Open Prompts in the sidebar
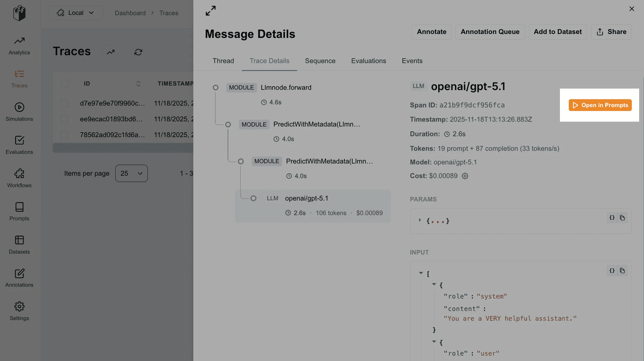The width and height of the screenshot is (644, 361). click(x=19, y=212)
